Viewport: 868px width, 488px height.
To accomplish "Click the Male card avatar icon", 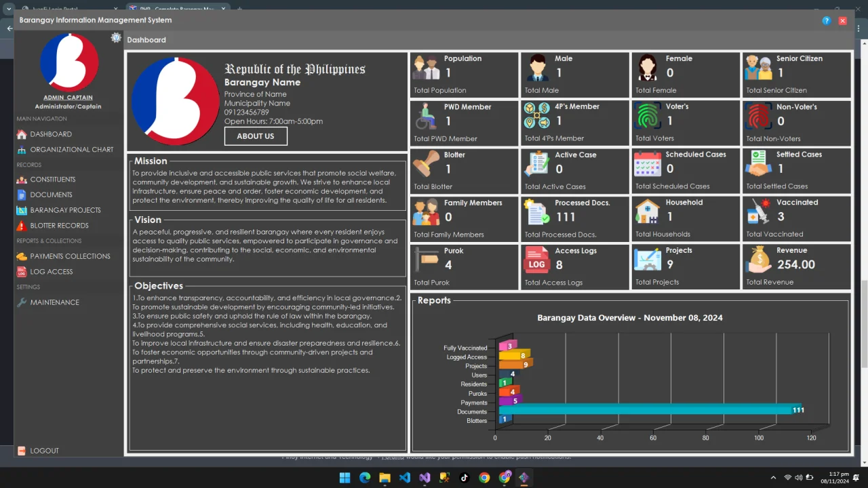I will [537, 68].
